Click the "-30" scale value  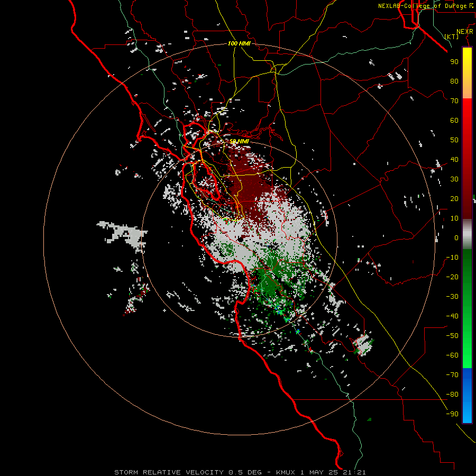point(452,297)
